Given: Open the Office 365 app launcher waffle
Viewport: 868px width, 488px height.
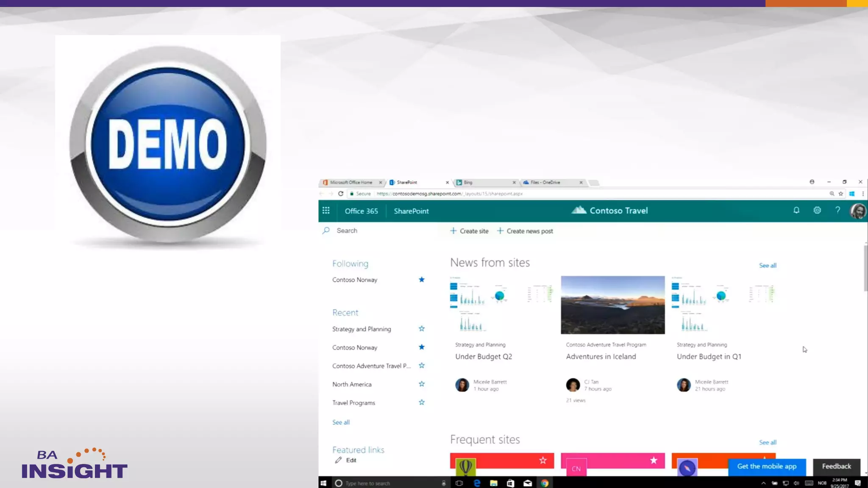Looking at the screenshot, I should pyautogui.click(x=325, y=211).
